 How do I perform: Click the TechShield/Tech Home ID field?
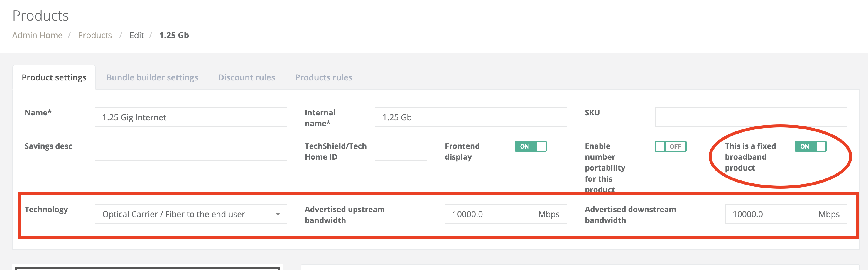[401, 151]
